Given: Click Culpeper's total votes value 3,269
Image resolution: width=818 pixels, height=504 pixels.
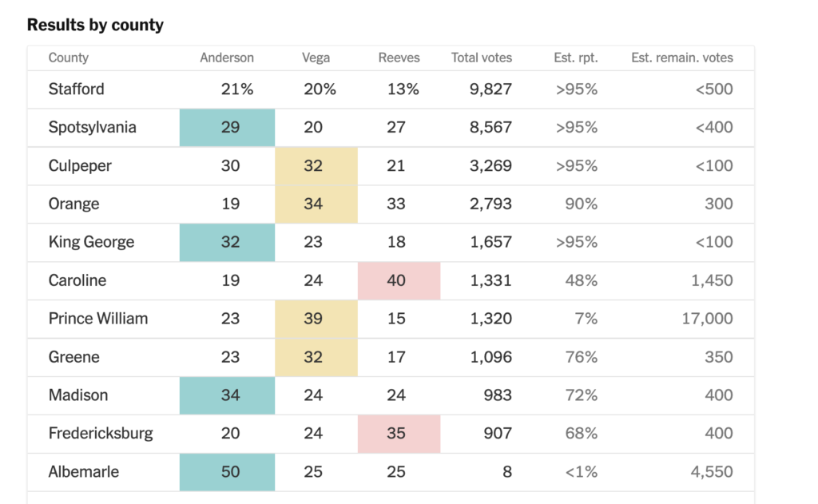Looking at the screenshot, I should (490, 166).
